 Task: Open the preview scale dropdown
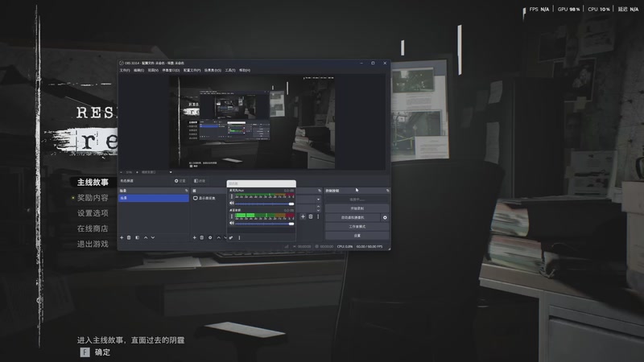[156, 172]
